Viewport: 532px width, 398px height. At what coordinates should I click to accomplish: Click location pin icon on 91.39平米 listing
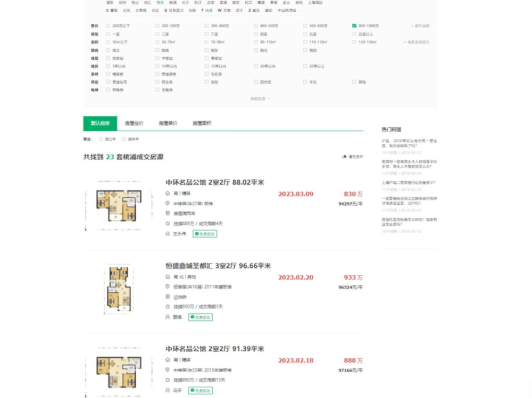coord(168,370)
